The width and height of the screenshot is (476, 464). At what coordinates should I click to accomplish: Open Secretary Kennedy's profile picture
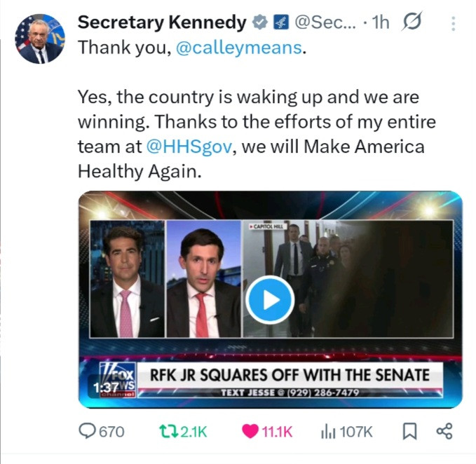point(40,39)
